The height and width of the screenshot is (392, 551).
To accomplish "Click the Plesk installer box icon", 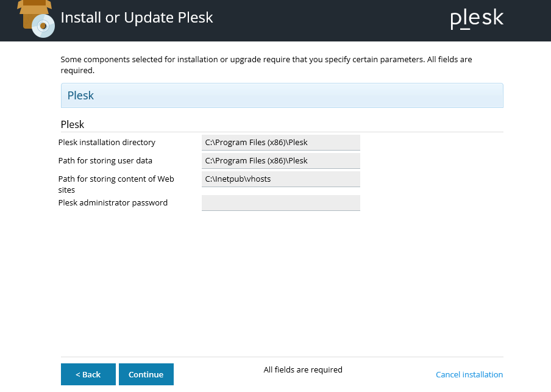I will 36,18.
